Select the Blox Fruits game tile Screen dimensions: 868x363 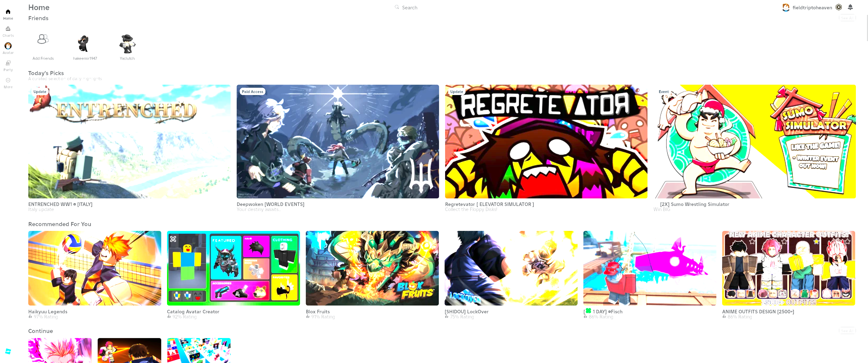[372, 268]
